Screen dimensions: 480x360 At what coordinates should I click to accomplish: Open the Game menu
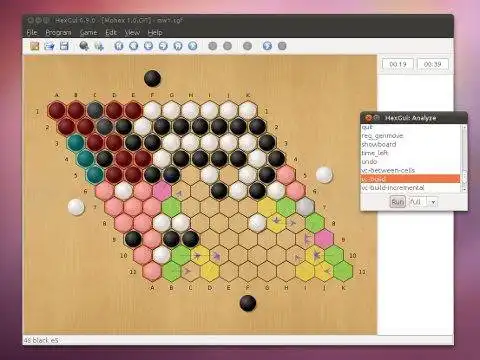88,32
